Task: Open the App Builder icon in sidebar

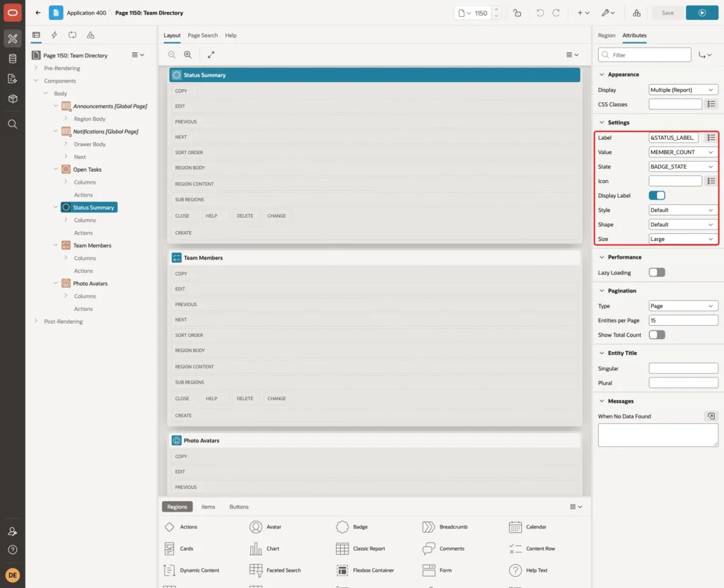Action: [x=13, y=39]
